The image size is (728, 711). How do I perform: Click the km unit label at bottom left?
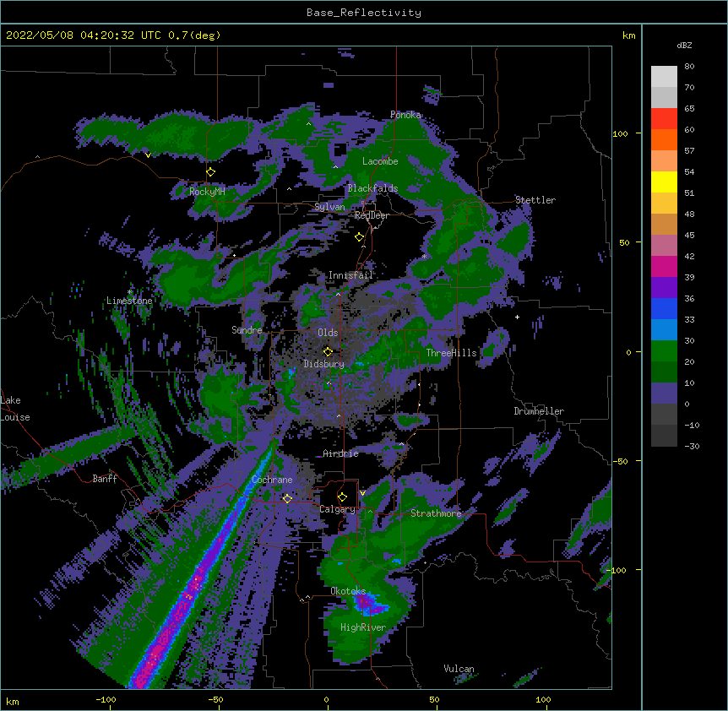(13, 701)
